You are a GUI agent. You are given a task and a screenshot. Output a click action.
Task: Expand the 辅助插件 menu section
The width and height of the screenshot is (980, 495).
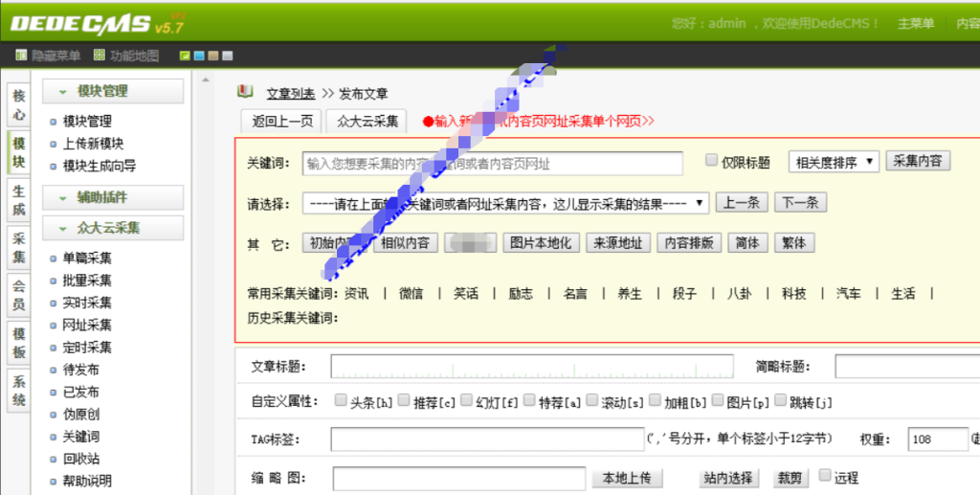click(x=113, y=197)
